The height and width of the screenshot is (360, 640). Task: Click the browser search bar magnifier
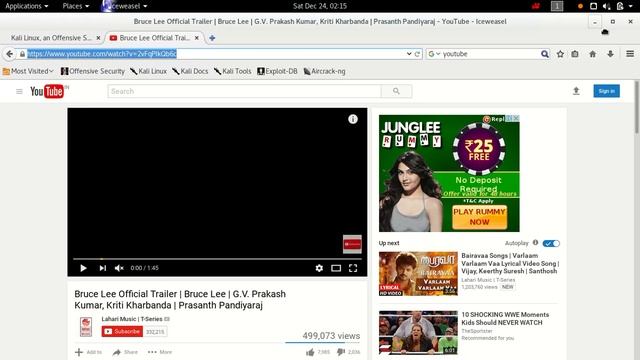pos(544,54)
